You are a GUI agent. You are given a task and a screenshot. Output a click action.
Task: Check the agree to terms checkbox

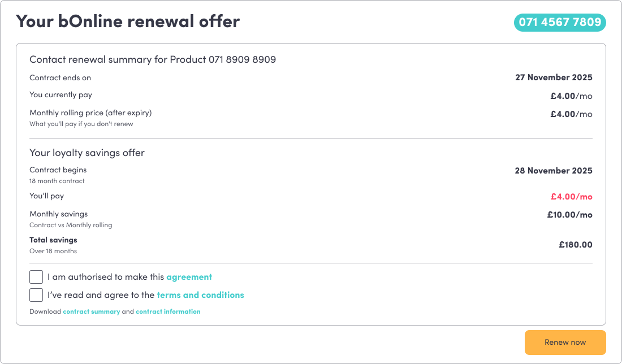pos(36,295)
